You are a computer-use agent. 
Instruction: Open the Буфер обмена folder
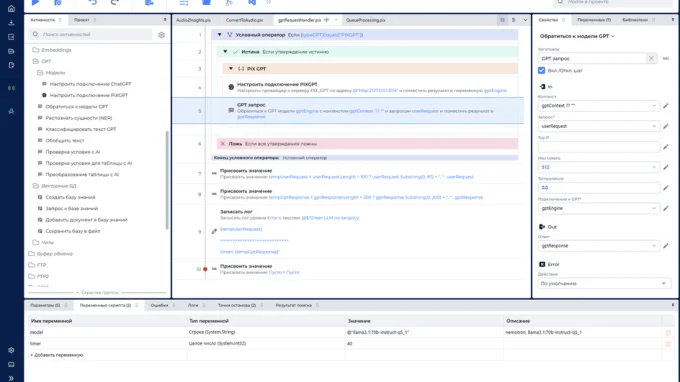click(55, 254)
